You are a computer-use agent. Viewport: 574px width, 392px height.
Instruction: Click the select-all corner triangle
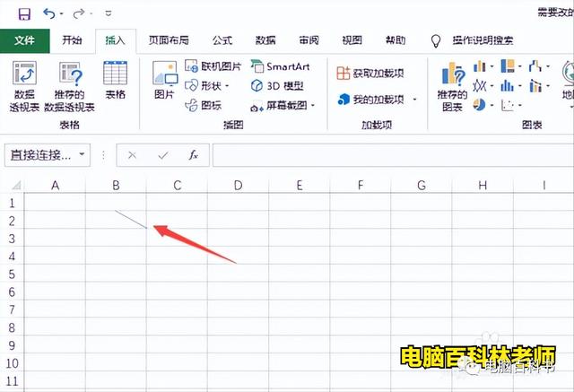click(15, 185)
